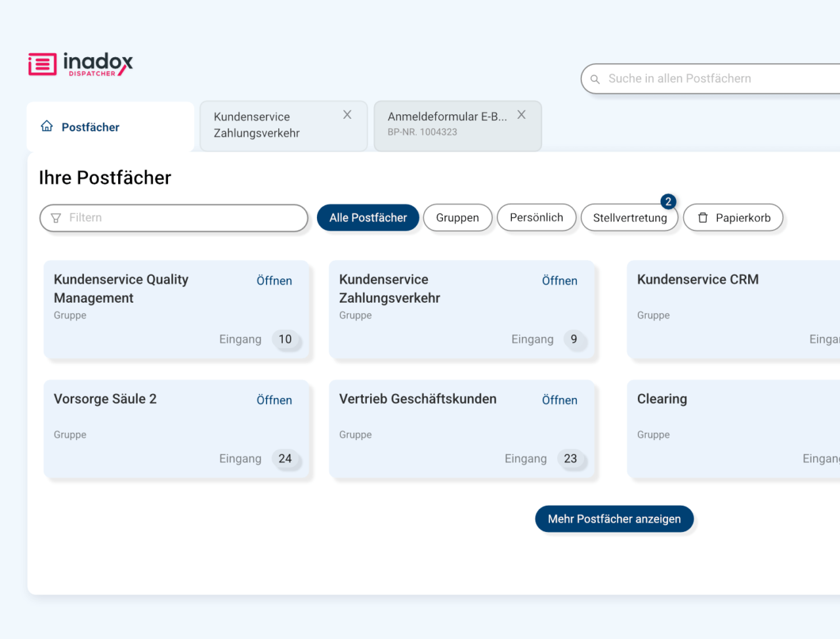
Task: Click the trash can icon on Papierkorb
Action: click(x=703, y=218)
